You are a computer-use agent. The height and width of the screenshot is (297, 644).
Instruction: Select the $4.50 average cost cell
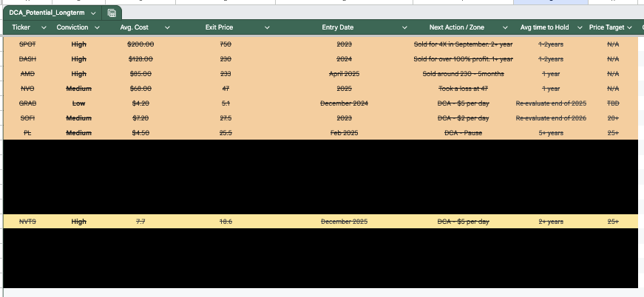140,133
